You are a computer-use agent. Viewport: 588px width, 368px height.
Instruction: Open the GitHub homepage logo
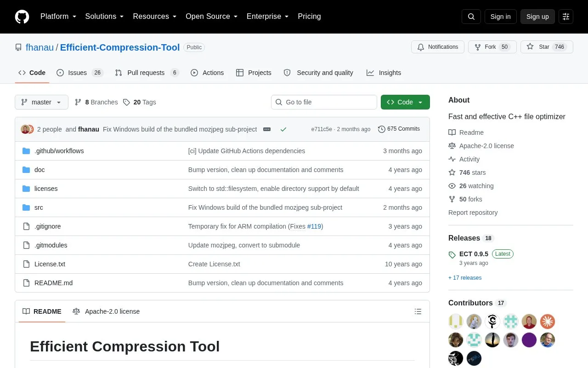point(22,17)
